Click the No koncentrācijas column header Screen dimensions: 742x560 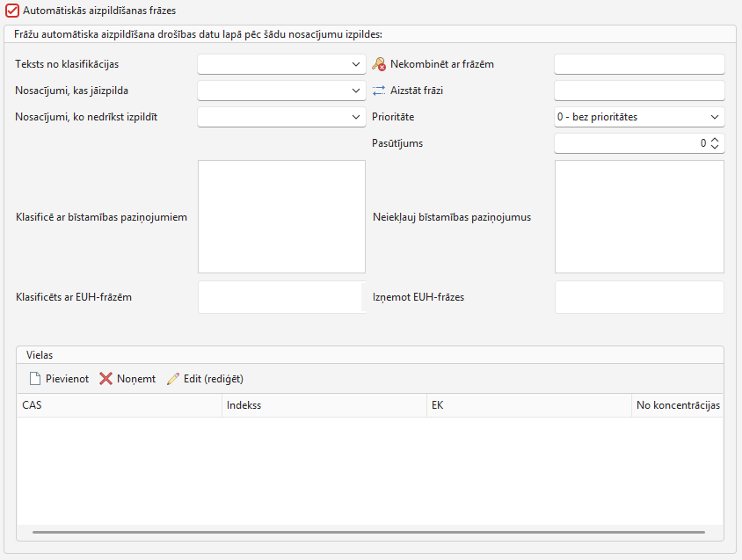pos(678,405)
